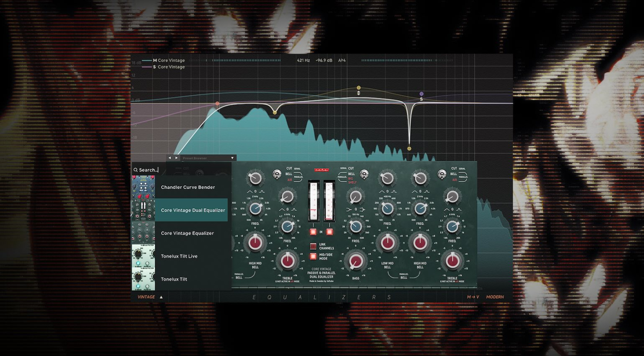Click the red 'care' logo badge on the EQ panel
Image resolution: width=644 pixels, height=356 pixels.
322,170
